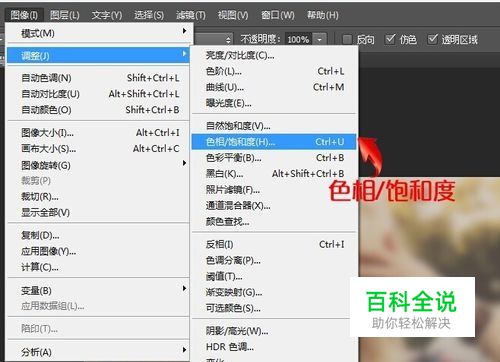The width and height of the screenshot is (500, 362).
Task: Select 曝光度(E) adjustment
Action: click(x=274, y=103)
